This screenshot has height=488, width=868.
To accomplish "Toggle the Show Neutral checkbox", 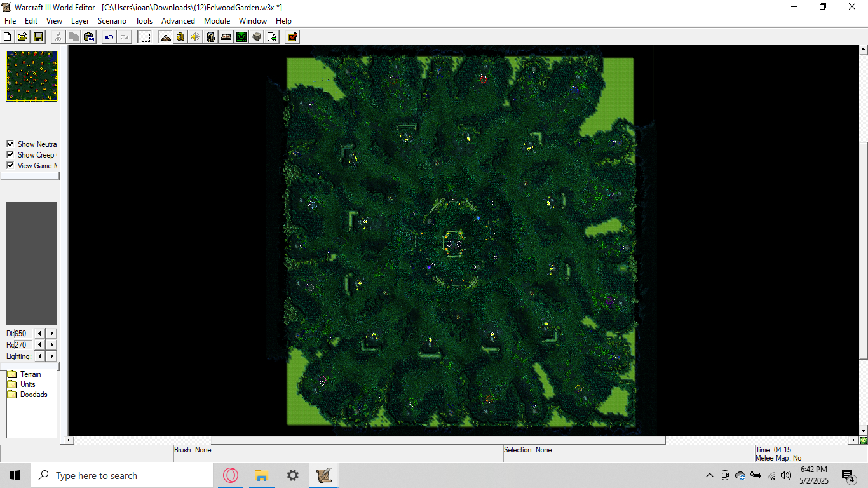I will 10,144.
